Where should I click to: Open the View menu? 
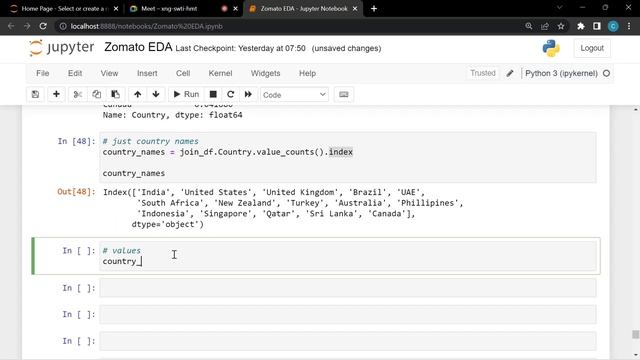[x=109, y=73]
